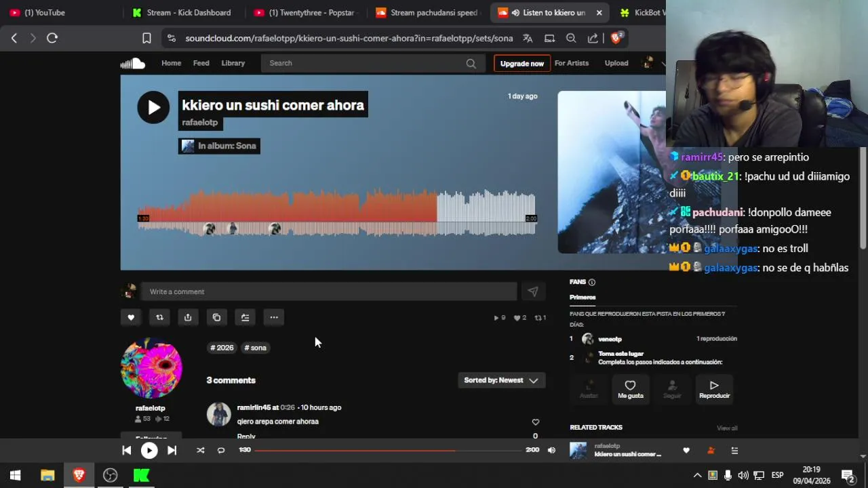Open File Explorer from the taskbar
This screenshot has width=868, height=488.
point(47,475)
